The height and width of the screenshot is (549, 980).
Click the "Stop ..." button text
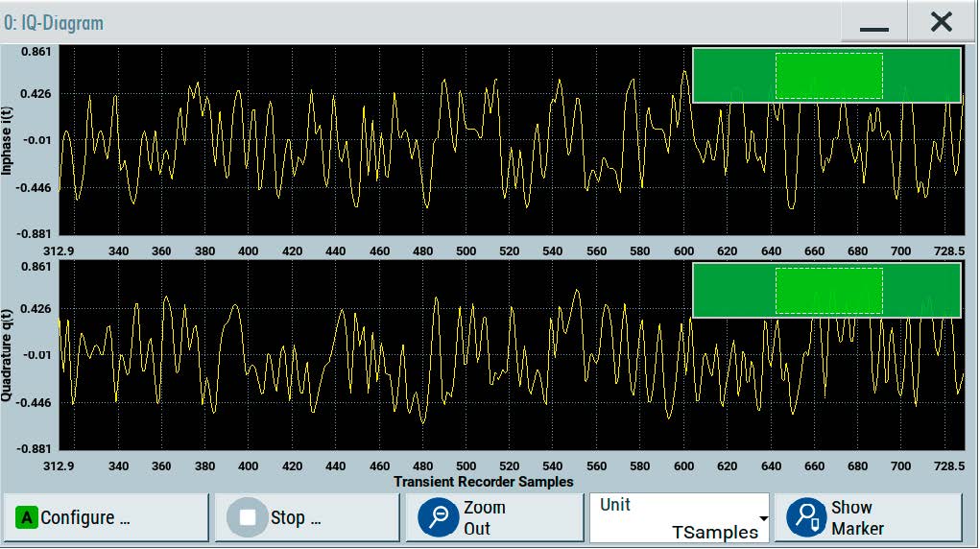295,518
